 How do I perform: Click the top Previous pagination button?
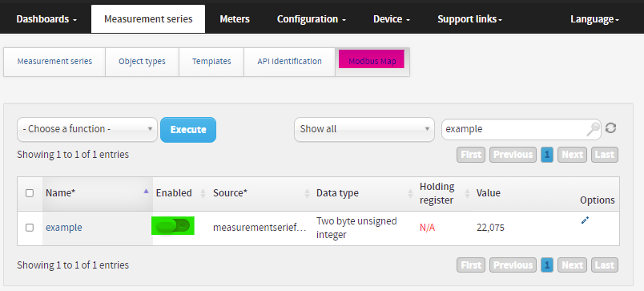pos(513,155)
